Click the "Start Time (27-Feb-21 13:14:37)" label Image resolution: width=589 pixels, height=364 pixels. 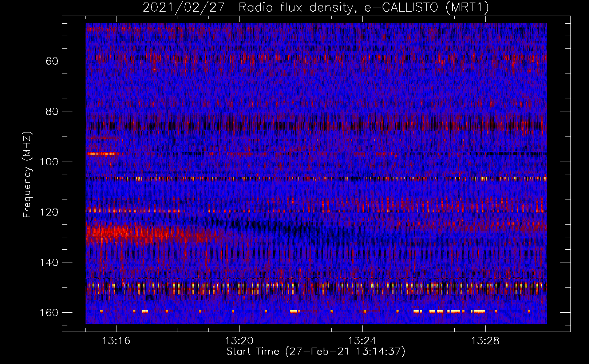pyautogui.click(x=316, y=352)
